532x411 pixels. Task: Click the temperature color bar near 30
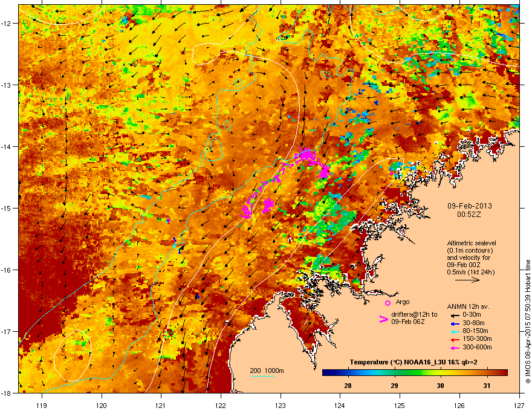(440, 373)
